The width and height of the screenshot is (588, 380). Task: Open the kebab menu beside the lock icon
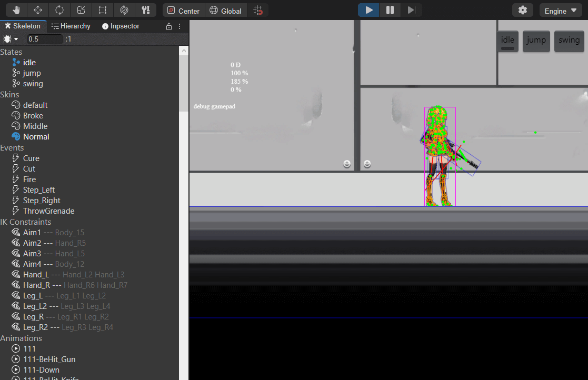pyautogui.click(x=178, y=26)
